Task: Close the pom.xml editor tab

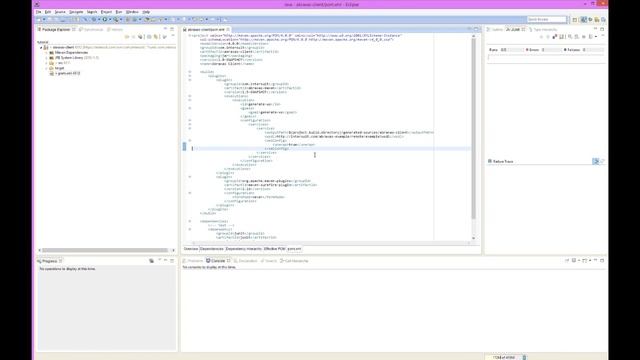Action: 228,29
